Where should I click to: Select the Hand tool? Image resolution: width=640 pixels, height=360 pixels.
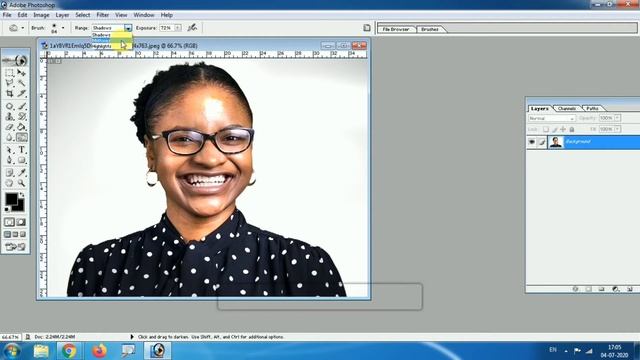point(9,183)
